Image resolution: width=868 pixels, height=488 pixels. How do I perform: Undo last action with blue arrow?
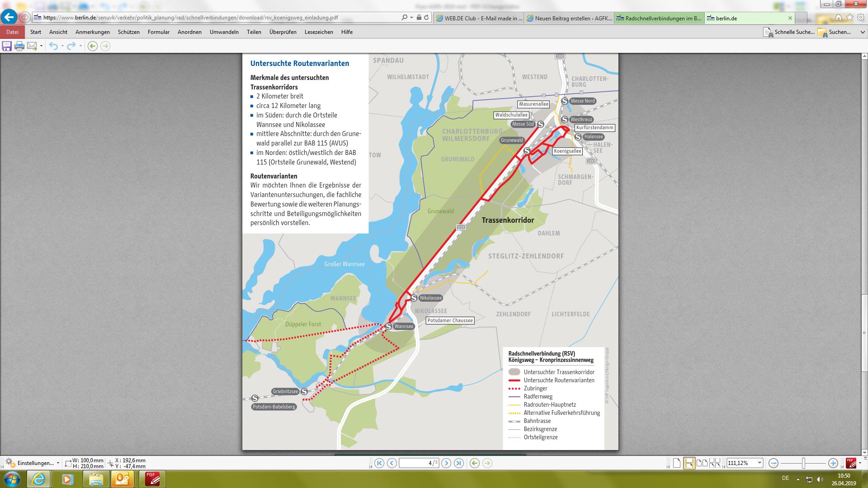click(x=53, y=46)
